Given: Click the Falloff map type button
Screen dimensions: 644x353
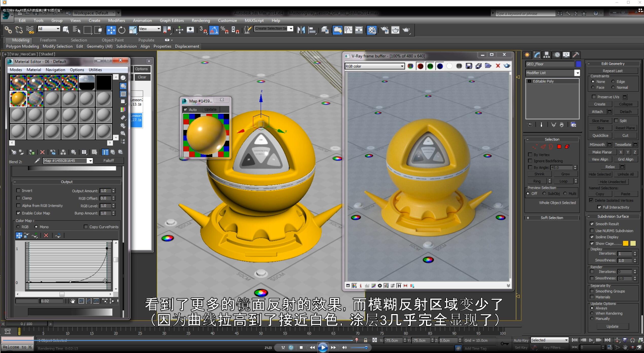Looking at the screenshot, I should [109, 160].
